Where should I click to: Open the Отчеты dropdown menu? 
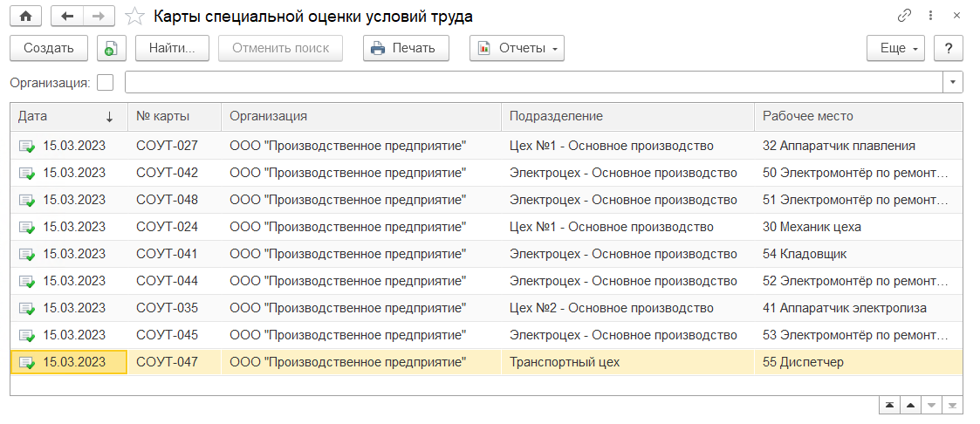coord(517,48)
